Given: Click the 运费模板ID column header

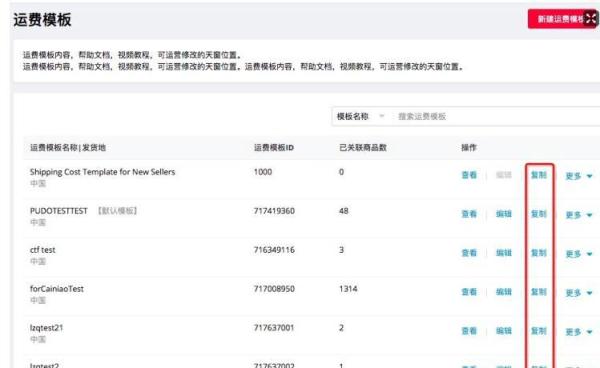Looking at the screenshot, I should (x=274, y=148).
